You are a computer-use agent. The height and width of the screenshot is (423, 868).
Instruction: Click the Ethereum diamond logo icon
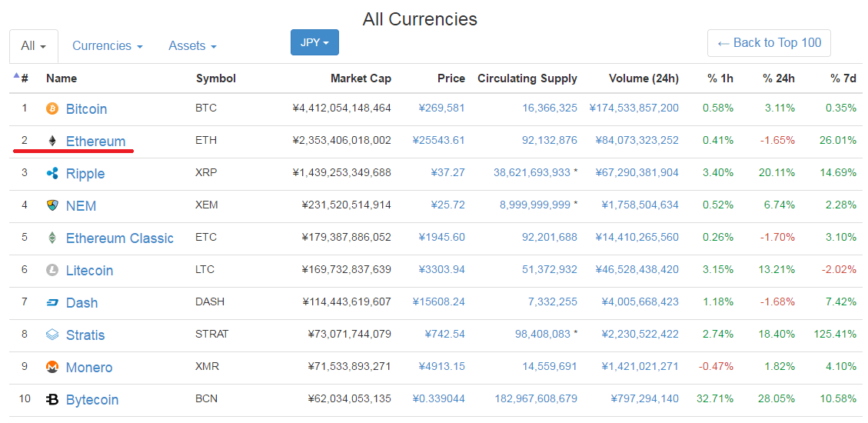[52, 141]
